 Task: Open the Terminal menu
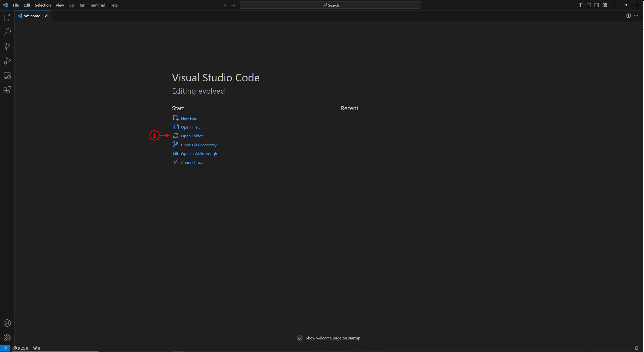click(97, 5)
